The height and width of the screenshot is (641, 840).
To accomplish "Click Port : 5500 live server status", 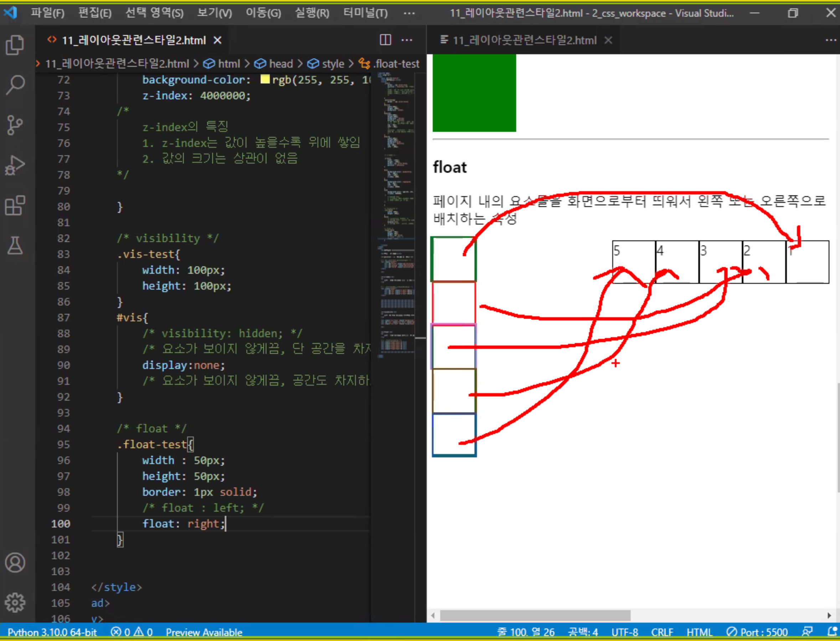I will coord(757,632).
